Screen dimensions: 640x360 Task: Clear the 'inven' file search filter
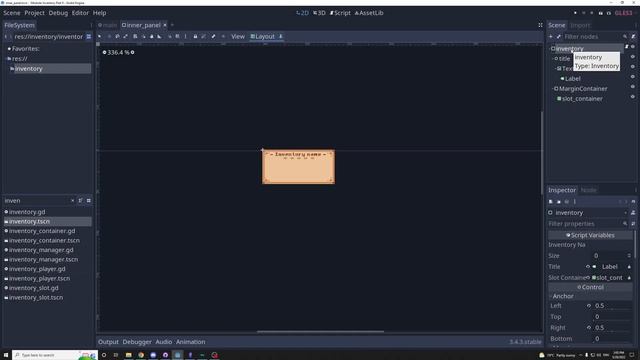[72, 201]
